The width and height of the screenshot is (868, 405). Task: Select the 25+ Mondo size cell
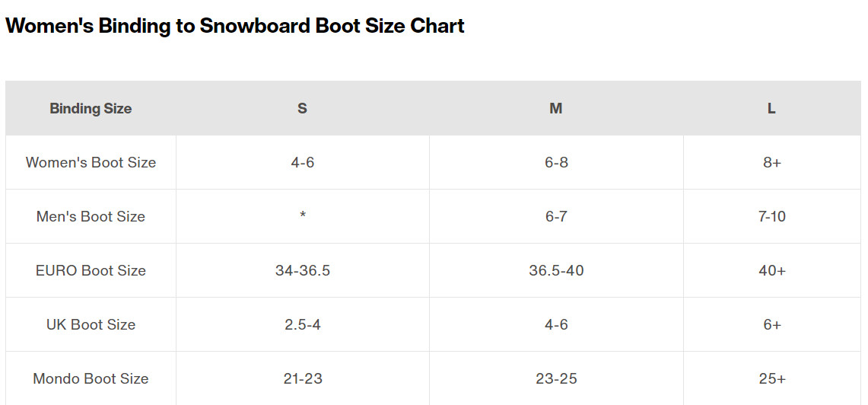(x=771, y=378)
